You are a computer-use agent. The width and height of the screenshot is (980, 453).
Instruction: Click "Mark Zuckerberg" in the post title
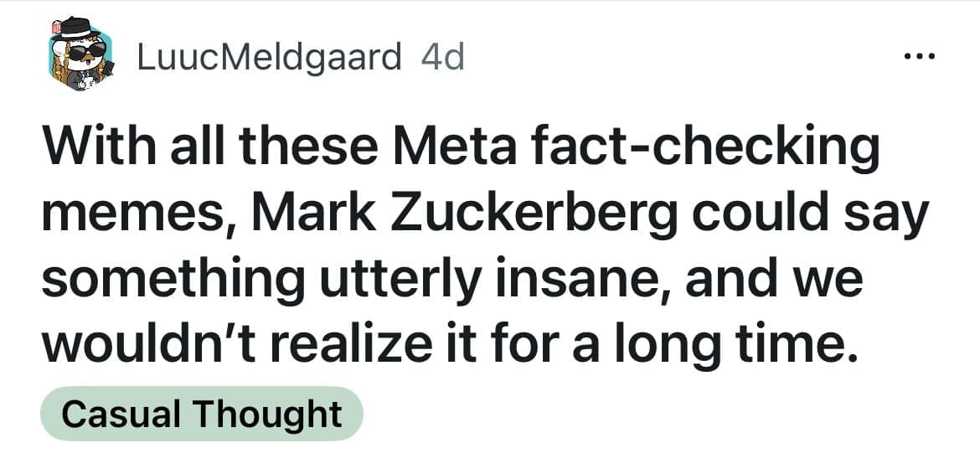tap(467, 214)
